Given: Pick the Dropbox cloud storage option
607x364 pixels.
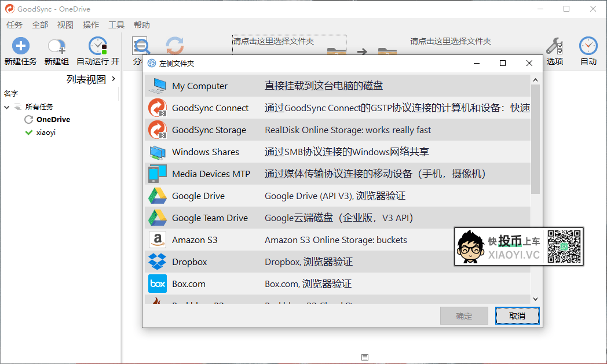Looking at the screenshot, I should 189,262.
